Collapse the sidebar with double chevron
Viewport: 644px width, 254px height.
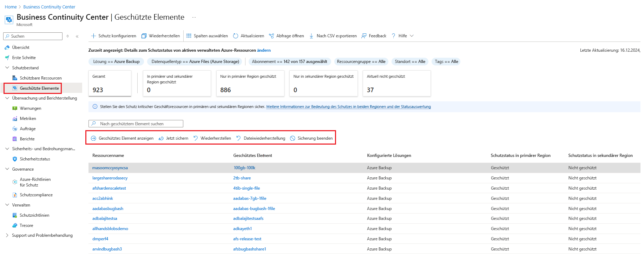[x=77, y=36]
